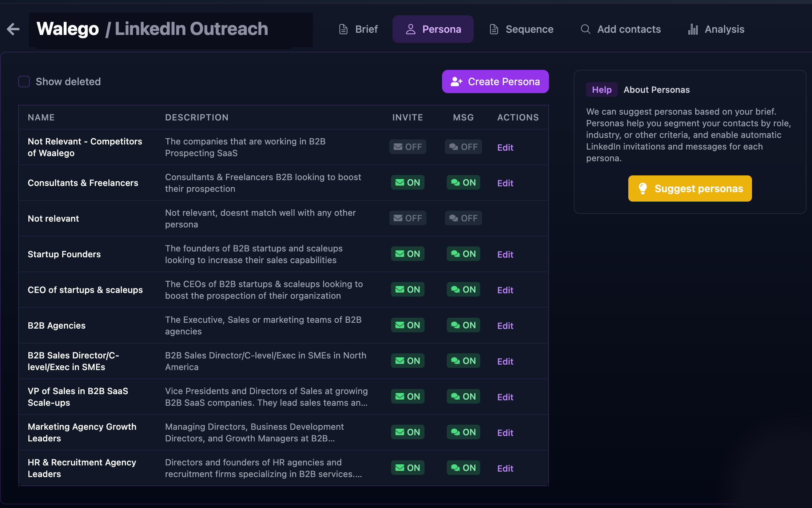Click the 'LinkedIn Outreach' campaign title
This screenshot has width=812, height=508.
(191, 29)
